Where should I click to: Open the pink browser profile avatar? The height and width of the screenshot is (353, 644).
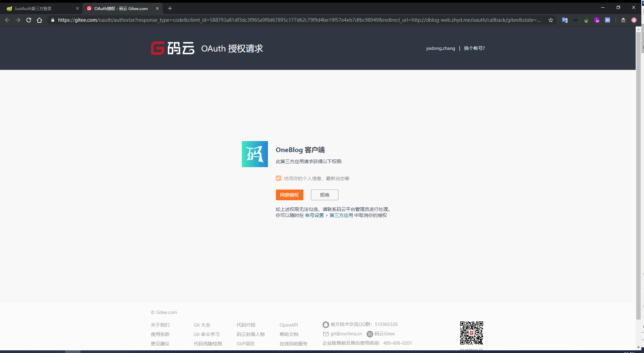634,20
